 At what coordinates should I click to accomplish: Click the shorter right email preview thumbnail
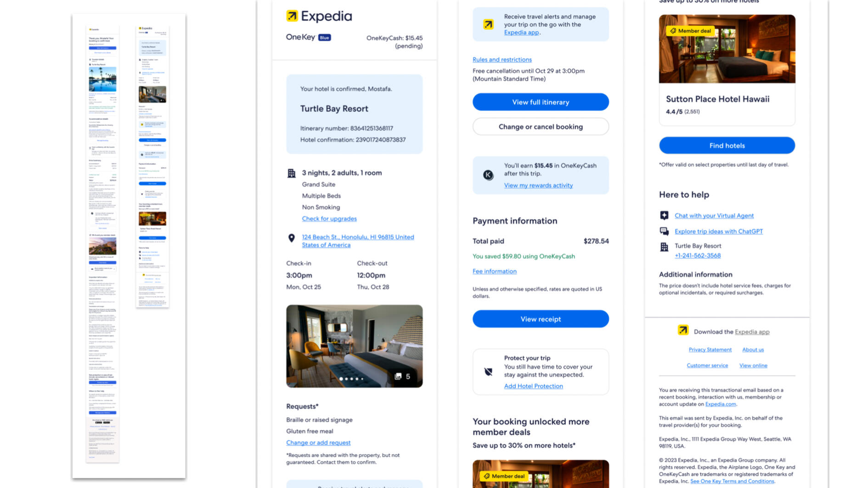pos(152,166)
